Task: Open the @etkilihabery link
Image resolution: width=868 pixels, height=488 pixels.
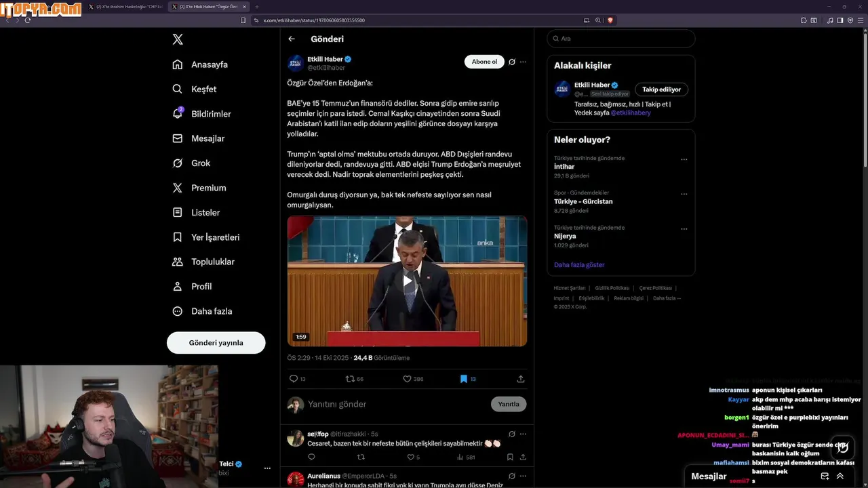Action: tap(631, 113)
